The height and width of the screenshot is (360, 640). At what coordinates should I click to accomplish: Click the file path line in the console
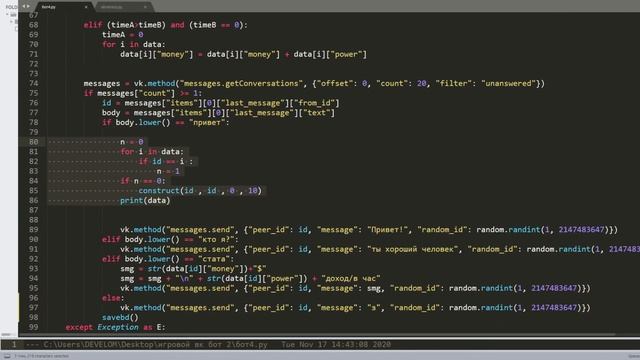[155, 344]
